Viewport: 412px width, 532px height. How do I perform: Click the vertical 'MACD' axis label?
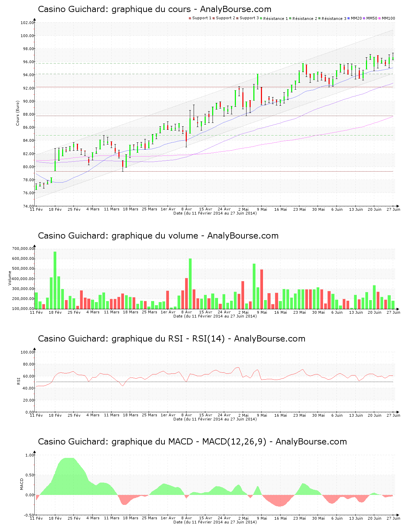(22, 484)
